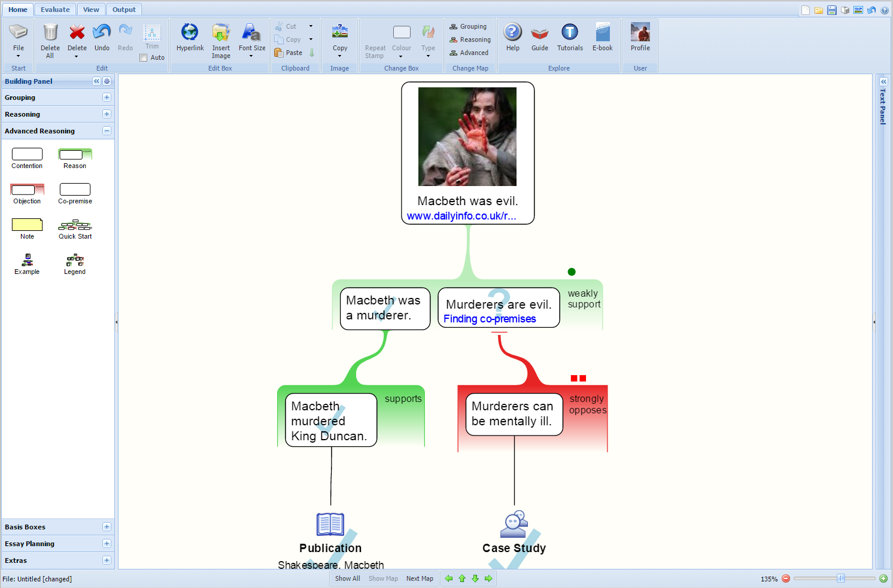Open the user Profile icon
Image resolution: width=893 pixels, height=588 pixels.
tap(640, 32)
